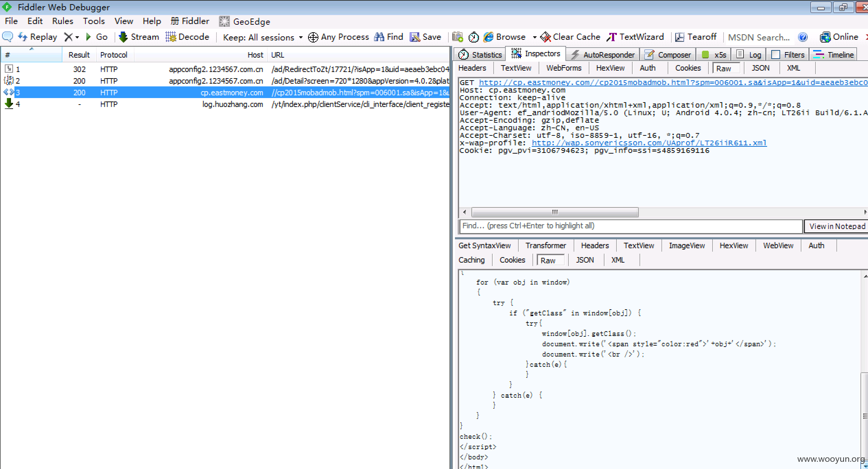The image size is (868, 469).
Task: Select request WebForms inspector tab
Action: point(564,68)
